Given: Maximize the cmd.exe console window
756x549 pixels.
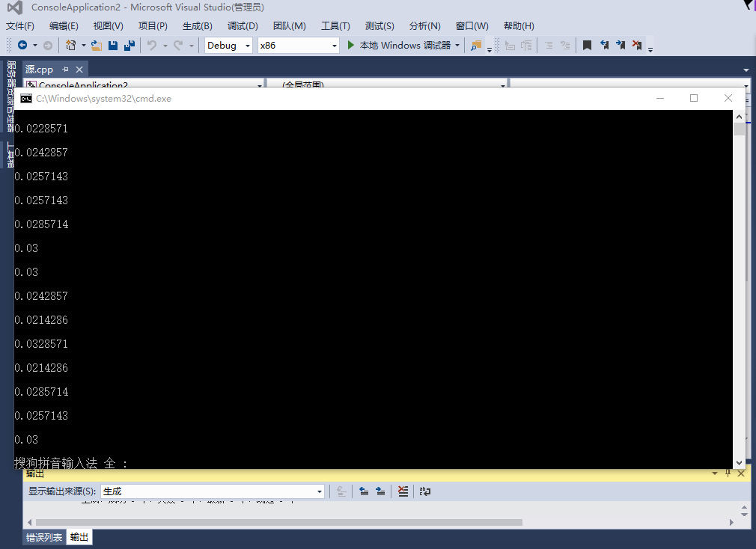Looking at the screenshot, I should (x=694, y=98).
